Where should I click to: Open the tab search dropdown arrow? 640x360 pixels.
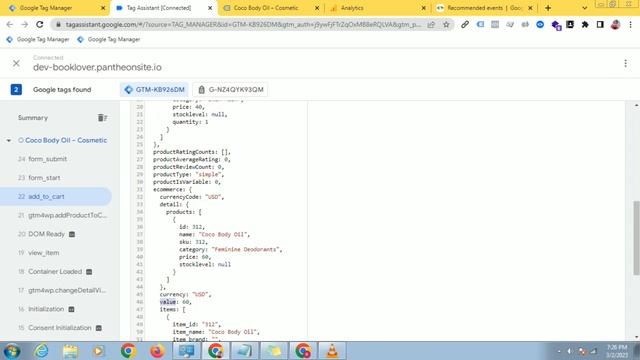point(584,8)
